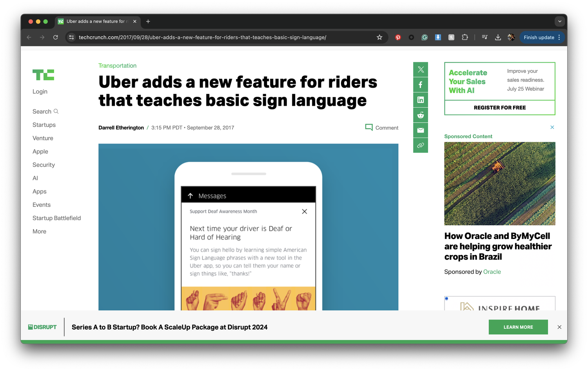Open the Oracle sponsored crop image
The image size is (588, 371).
(500, 183)
